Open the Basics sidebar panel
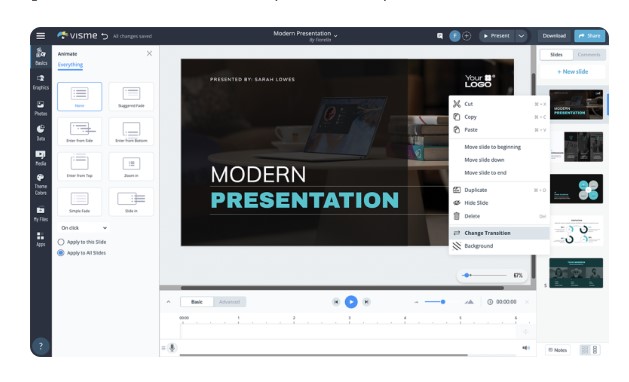 [41, 57]
